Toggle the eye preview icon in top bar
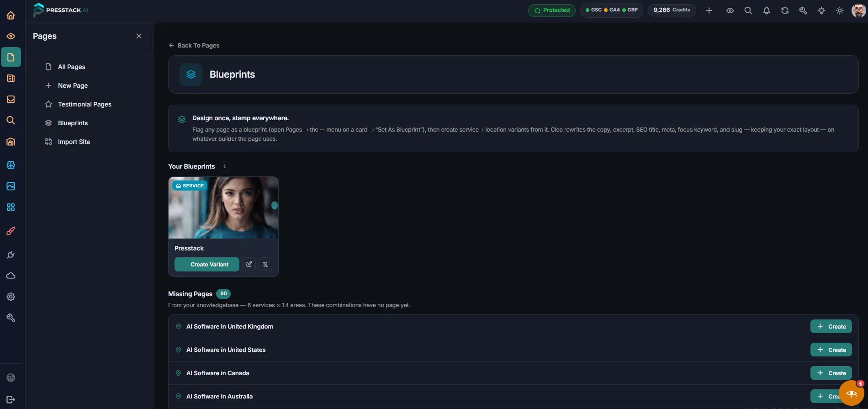The image size is (868, 409). point(730,11)
